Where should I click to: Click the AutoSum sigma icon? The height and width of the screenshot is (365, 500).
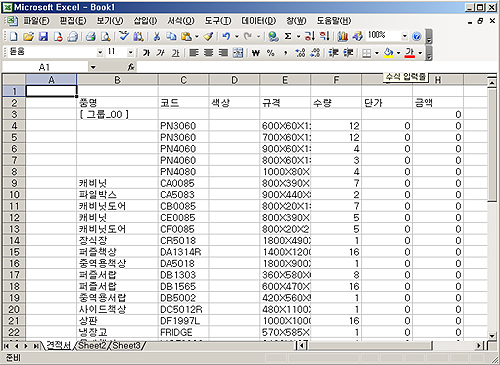(x=288, y=36)
